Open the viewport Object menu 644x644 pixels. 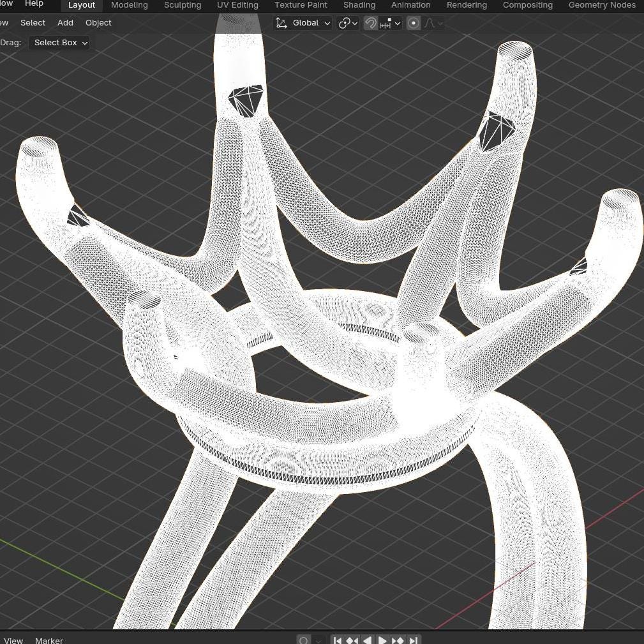click(98, 23)
